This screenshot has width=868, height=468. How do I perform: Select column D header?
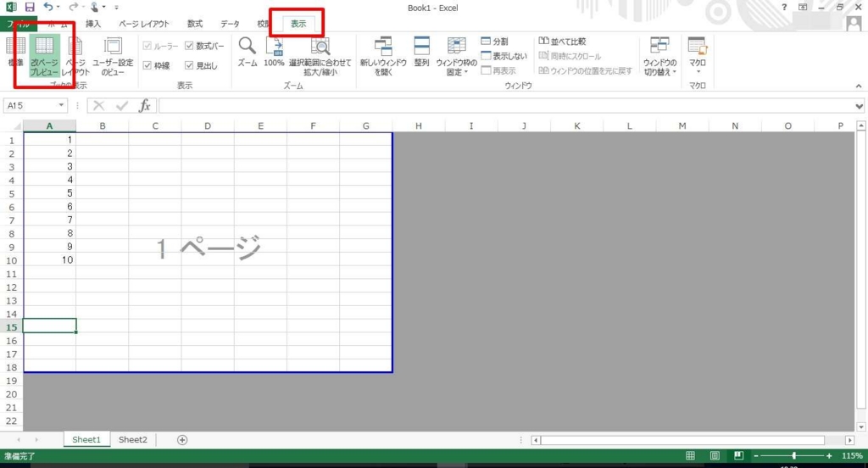pos(208,126)
